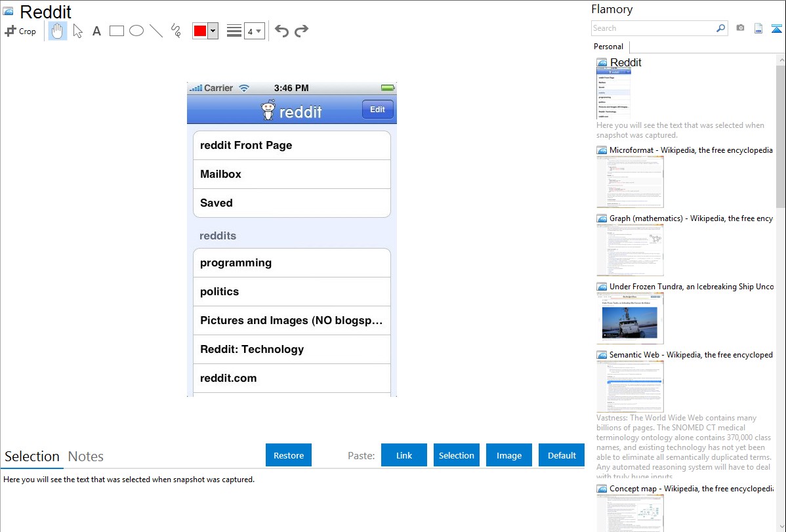Click the Reddit snapshot page icon in title
786x532 pixels.
pyautogui.click(x=9, y=11)
